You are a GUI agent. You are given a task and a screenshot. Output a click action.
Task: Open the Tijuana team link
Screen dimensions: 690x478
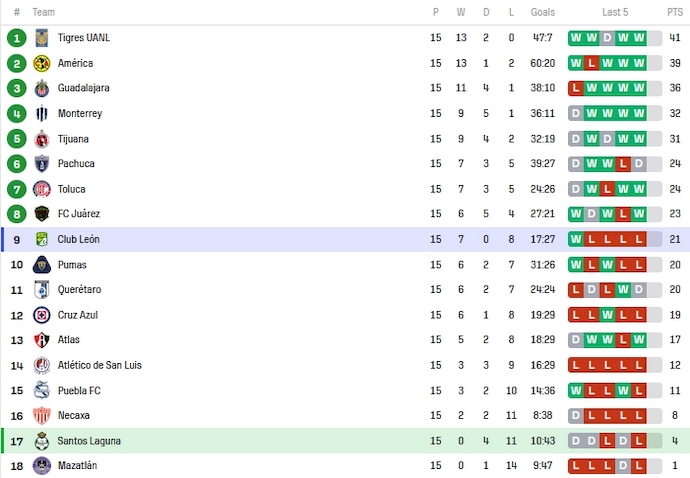pos(73,139)
